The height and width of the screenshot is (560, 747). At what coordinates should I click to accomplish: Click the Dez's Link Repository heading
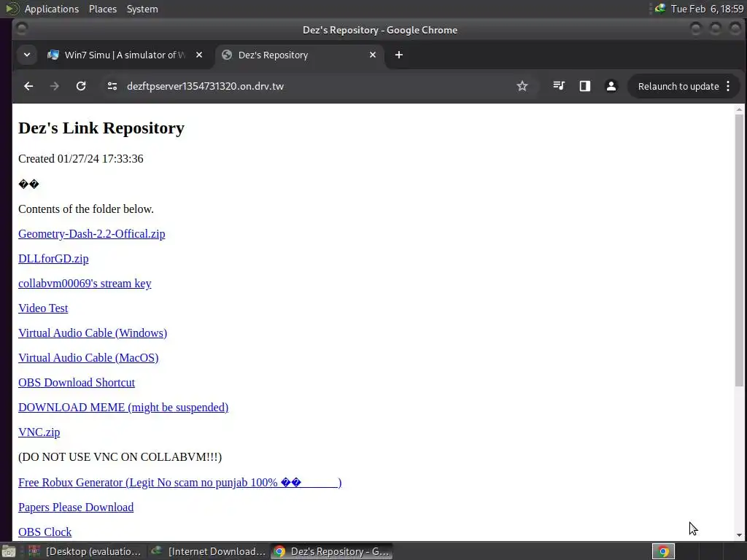coord(101,128)
